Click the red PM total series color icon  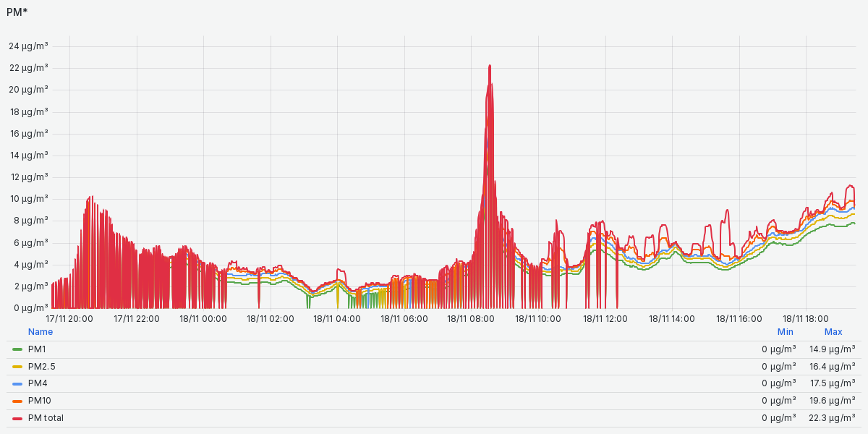[17, 418]
